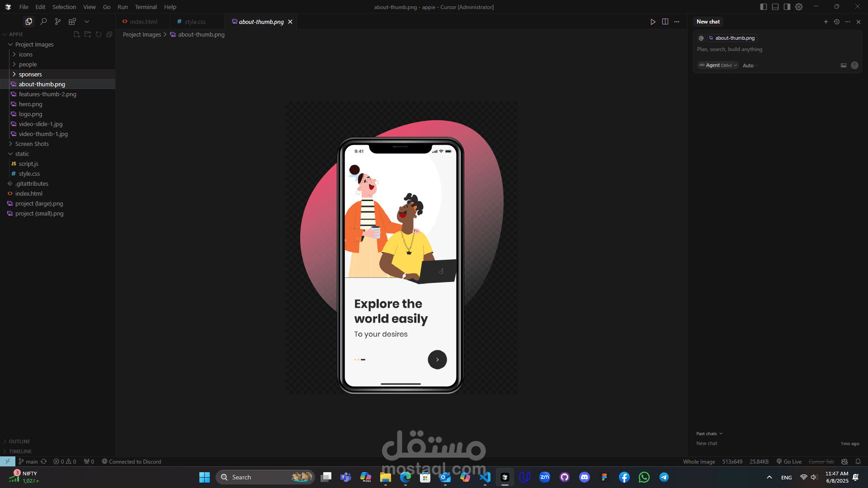868x488 pixels.
Task: Open the Extensions view icon
Action: (72, 21)
